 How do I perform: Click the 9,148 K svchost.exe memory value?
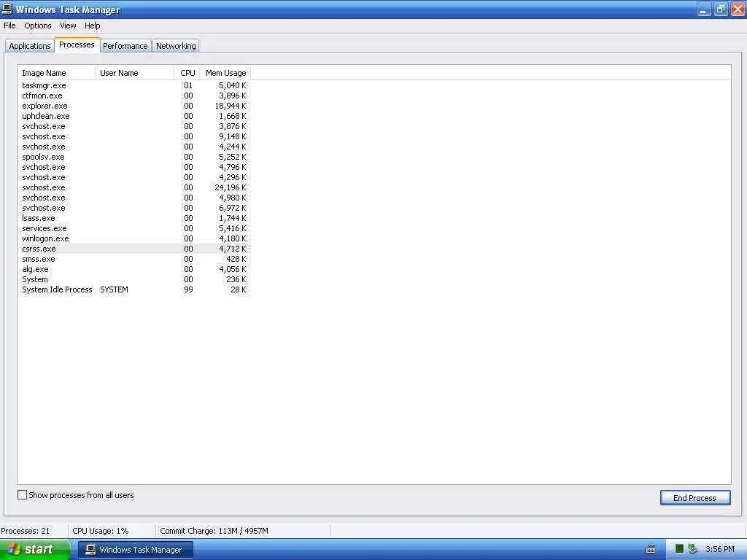[x=233, y=136]
